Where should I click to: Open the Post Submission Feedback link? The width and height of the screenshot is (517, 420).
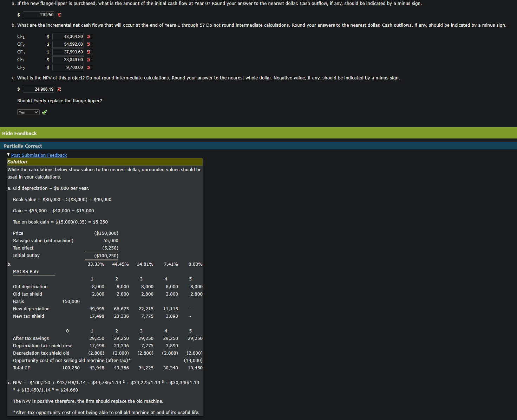pos(39,155)
